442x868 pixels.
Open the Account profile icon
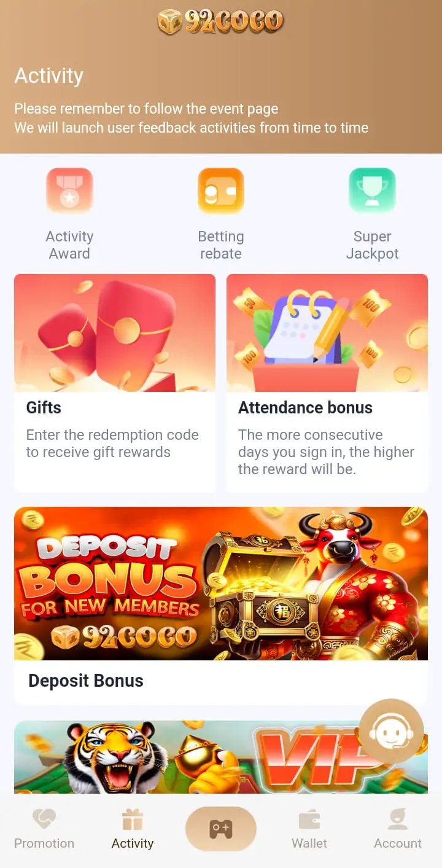398,819
